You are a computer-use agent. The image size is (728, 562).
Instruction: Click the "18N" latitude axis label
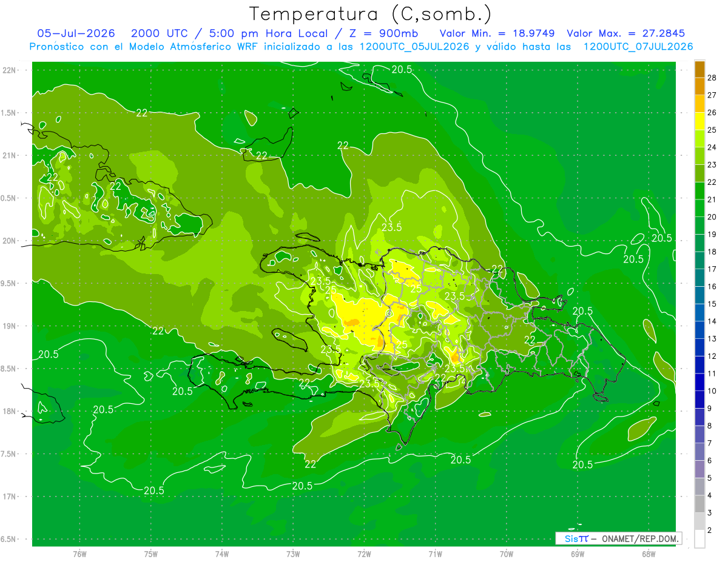(x=9, y=411)
